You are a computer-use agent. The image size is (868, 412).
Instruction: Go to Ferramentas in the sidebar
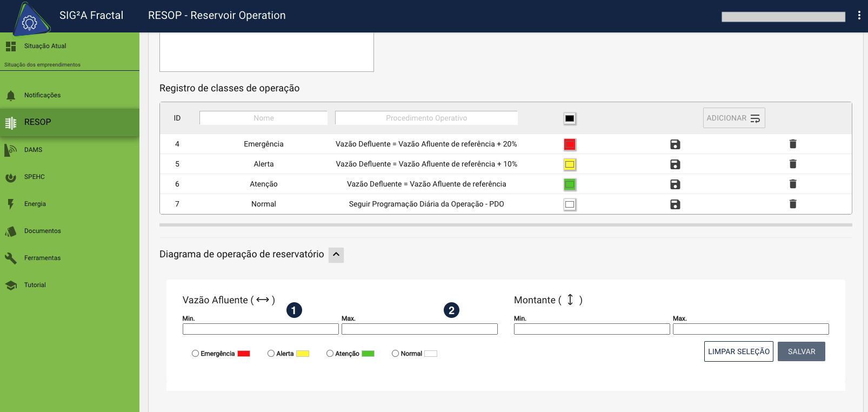coord(42,258)
